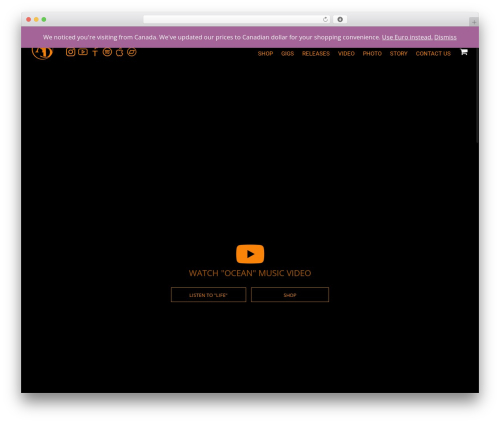Screen dimensions: 500x423
Task: Open the YouTube social icon
Action: click(83, 52)
